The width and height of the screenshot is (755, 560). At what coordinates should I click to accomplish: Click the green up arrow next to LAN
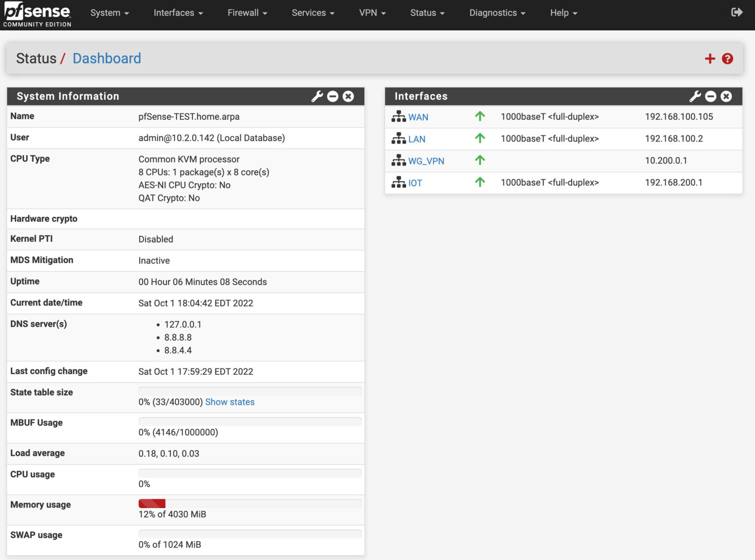479,139
